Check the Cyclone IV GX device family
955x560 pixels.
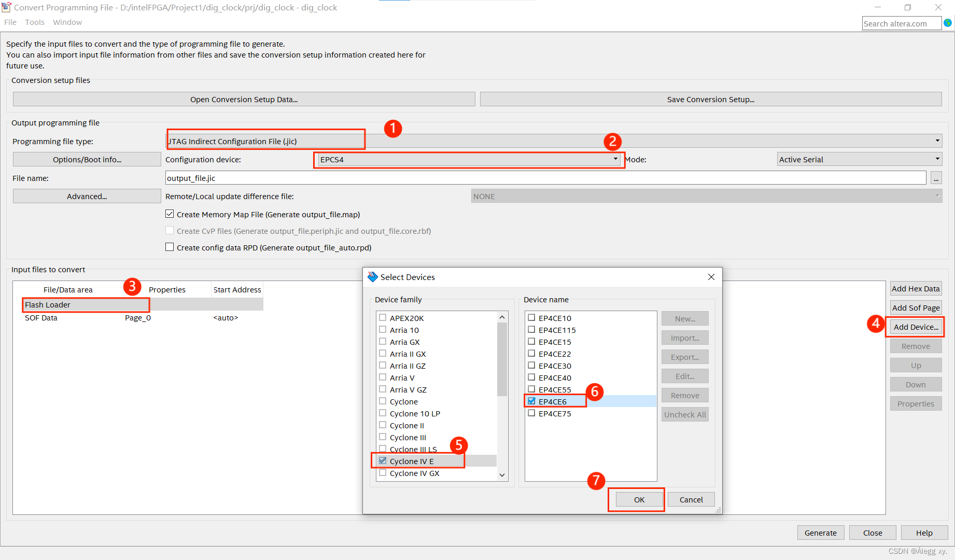coord(383,472)
